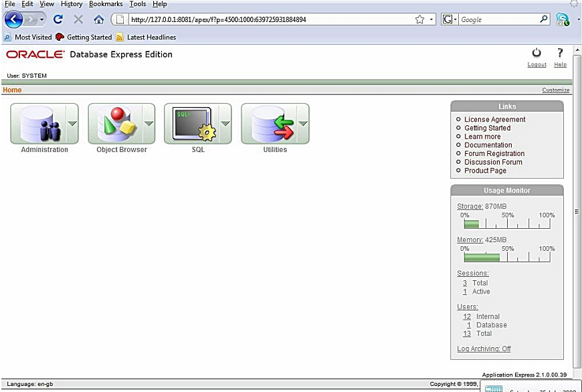Screen dimensions: 582x392
Task: Click the Sessions heading link
Action: (x=473, y=273)
